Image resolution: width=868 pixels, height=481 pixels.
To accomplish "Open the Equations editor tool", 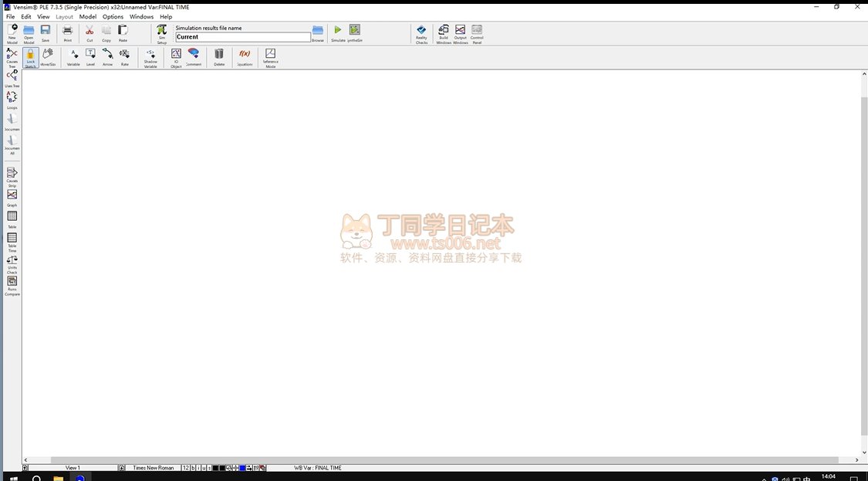I will [245, 56].
